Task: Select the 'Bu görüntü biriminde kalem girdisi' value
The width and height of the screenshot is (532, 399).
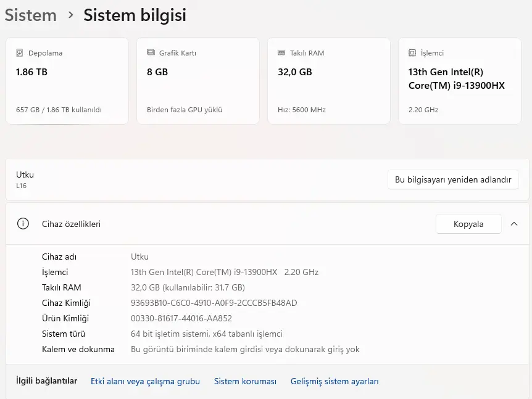Action: (245, 349)
